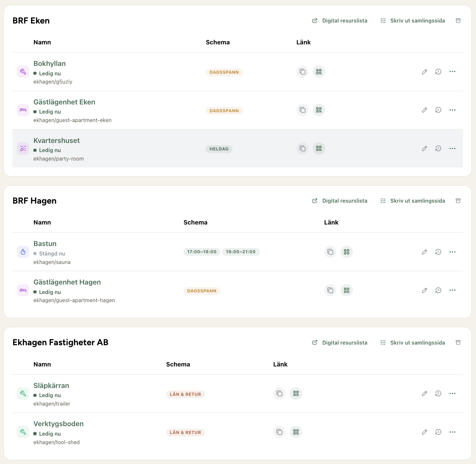Select the 19:00–21:00 time slot tag

click(x=241, y=252)
